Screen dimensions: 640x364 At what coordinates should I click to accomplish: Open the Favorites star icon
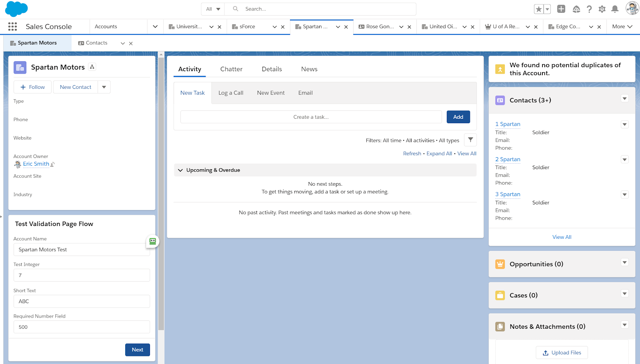point(539,9)
